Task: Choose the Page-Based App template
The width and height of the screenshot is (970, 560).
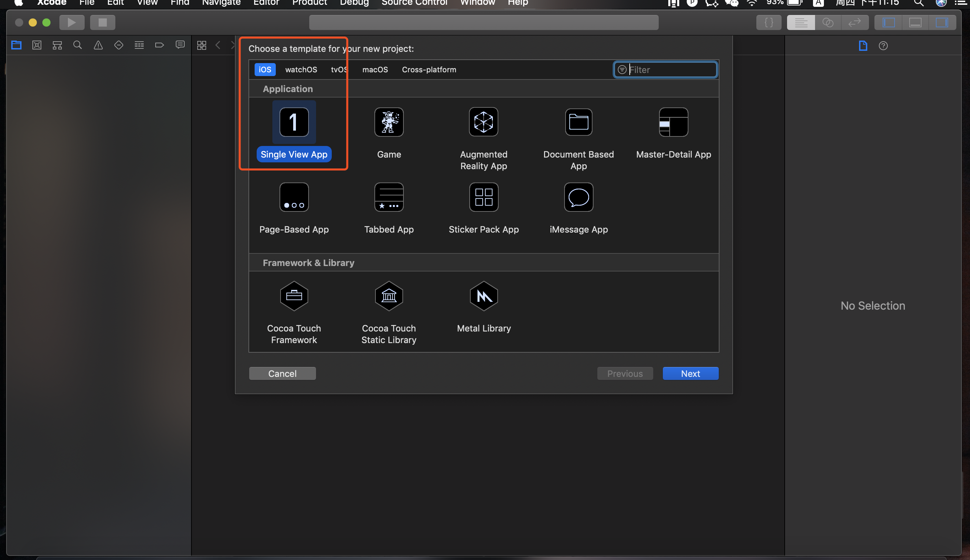Action: point(294,208)
